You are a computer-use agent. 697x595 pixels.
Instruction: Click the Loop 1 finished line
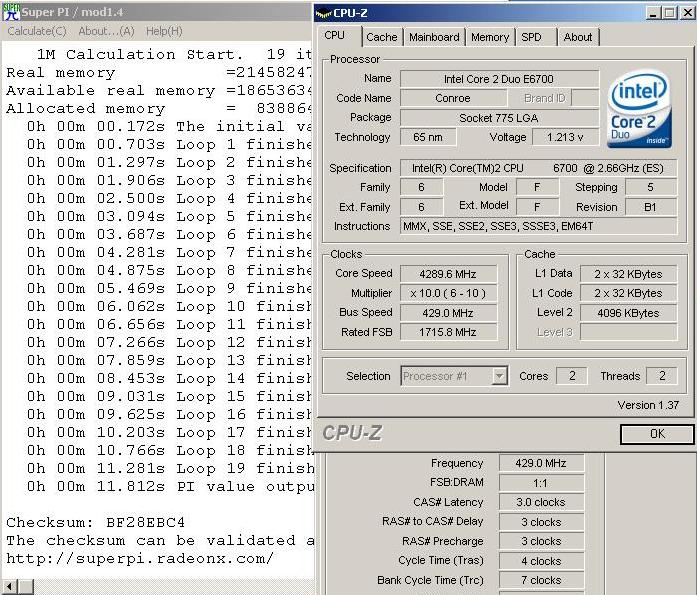coord(169,144)
